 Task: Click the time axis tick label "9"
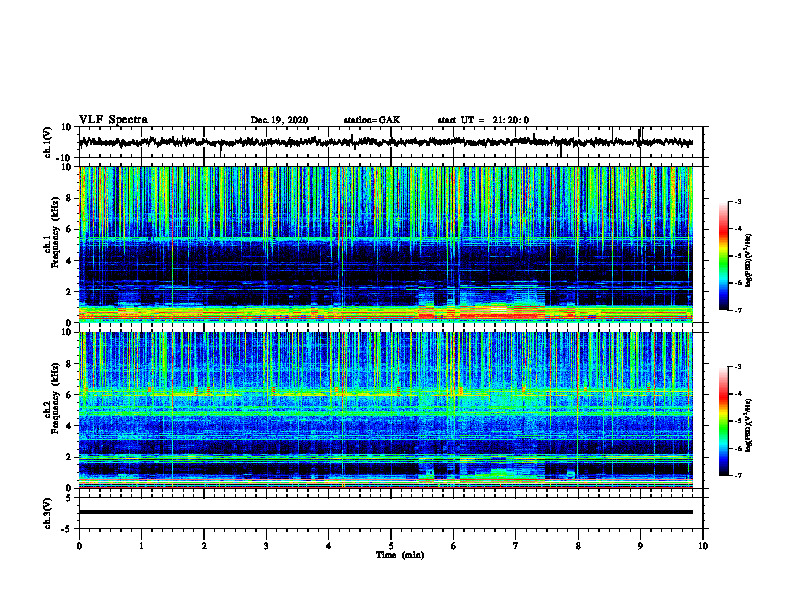640,546
